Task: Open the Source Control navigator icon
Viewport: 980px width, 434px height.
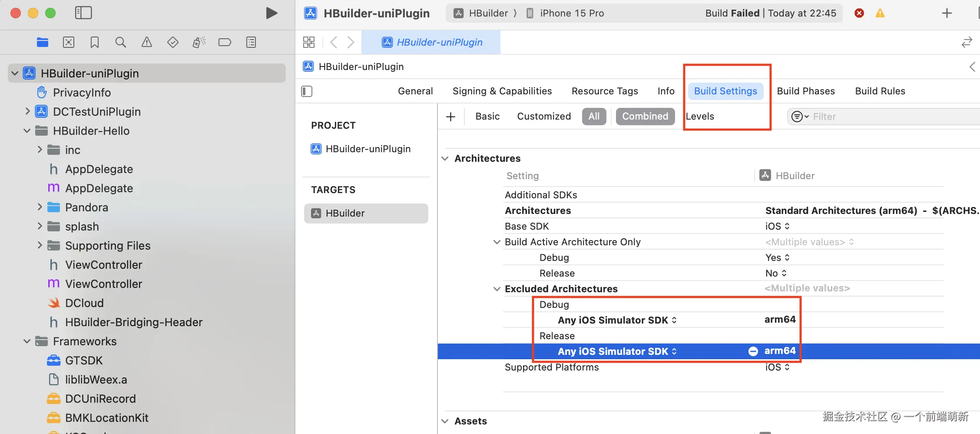Action: (x=69, y=42)
